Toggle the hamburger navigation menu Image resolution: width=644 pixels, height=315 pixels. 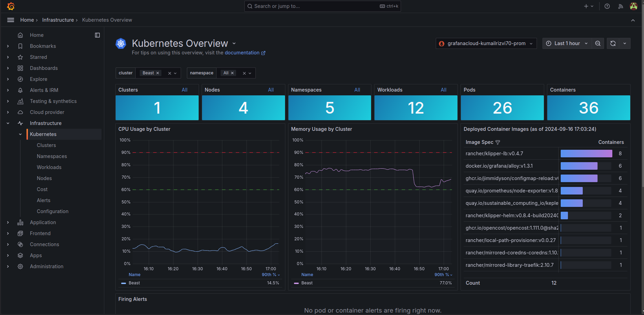11,20
